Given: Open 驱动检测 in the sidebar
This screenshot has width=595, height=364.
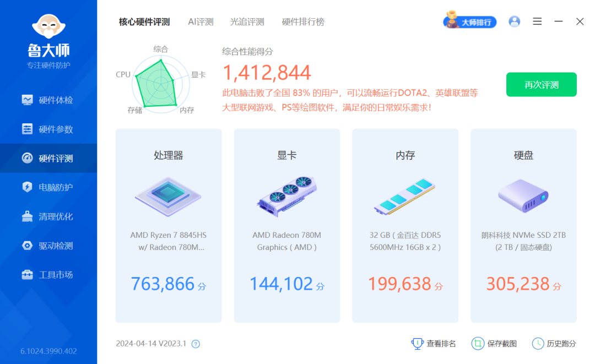Looking at the screenshot, I should (48, 246).
